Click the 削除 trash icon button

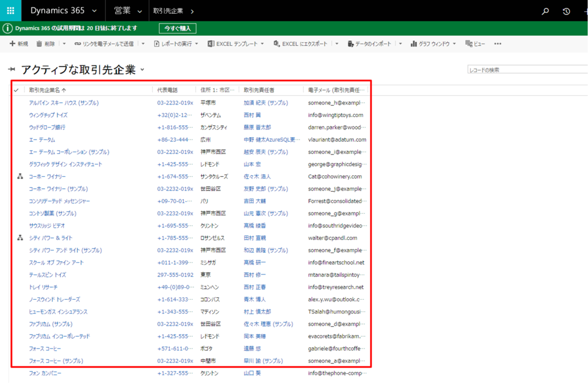[x=45, y=44]
